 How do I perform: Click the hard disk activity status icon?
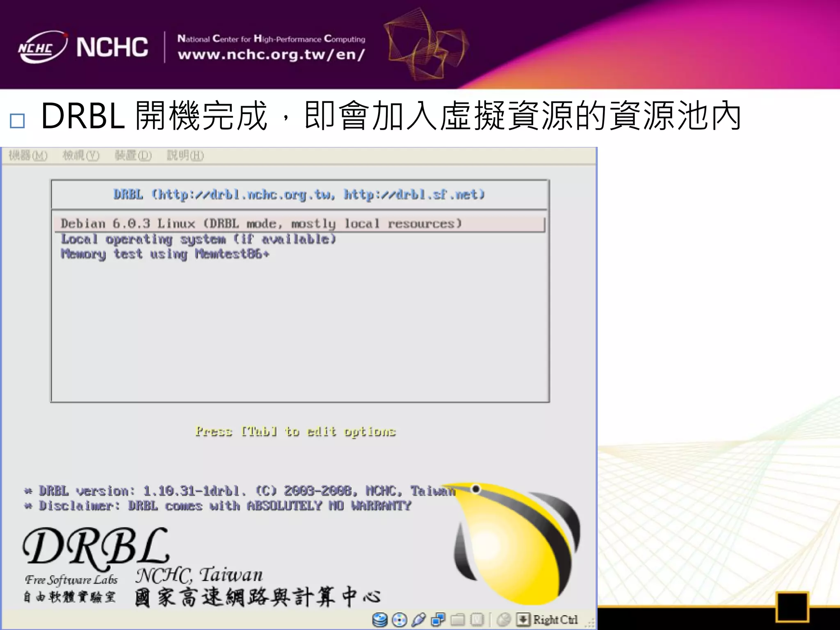click(x=380, y=619)
